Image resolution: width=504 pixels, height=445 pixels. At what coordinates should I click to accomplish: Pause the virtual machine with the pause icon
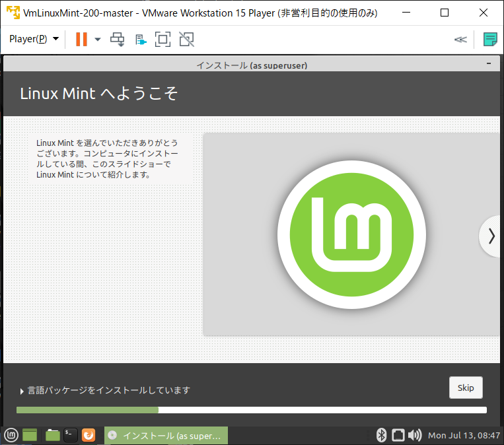pyautogui.click(x=81, y=39)
